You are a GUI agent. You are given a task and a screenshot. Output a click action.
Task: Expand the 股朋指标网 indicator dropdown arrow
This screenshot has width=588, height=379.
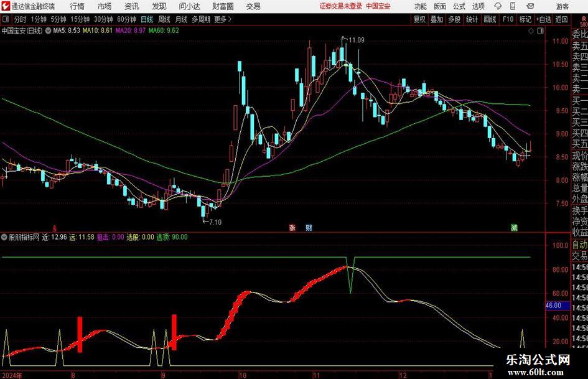coord(4,237)
